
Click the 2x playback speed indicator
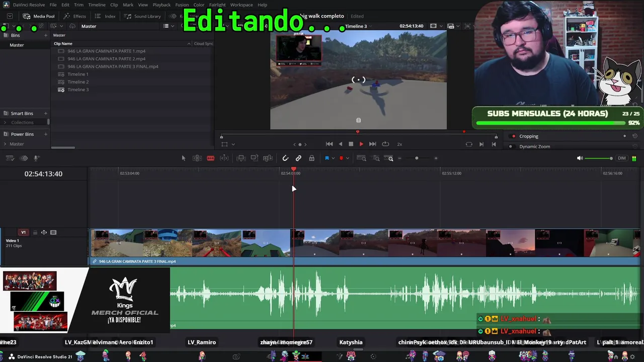(x=399, y=144)
